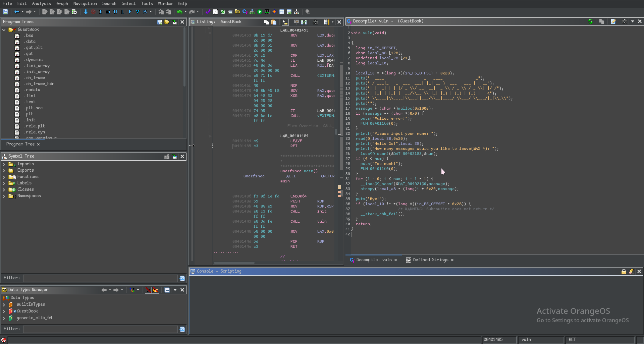Click the orange diamond toolbar icon
The height and width of the screenshot is (344, 644).
coord(274,12)
